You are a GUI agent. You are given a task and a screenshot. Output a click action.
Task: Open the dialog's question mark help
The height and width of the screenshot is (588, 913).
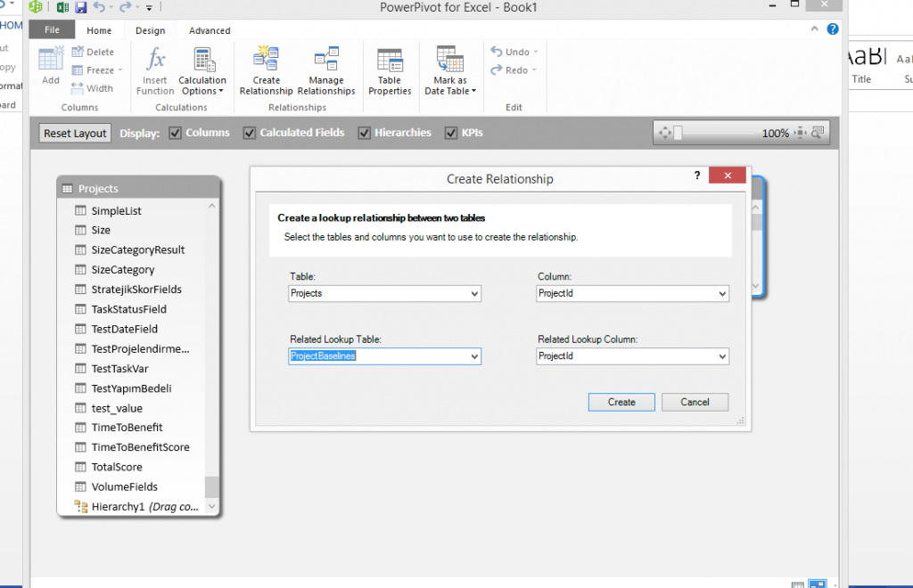tap(697, 176)
